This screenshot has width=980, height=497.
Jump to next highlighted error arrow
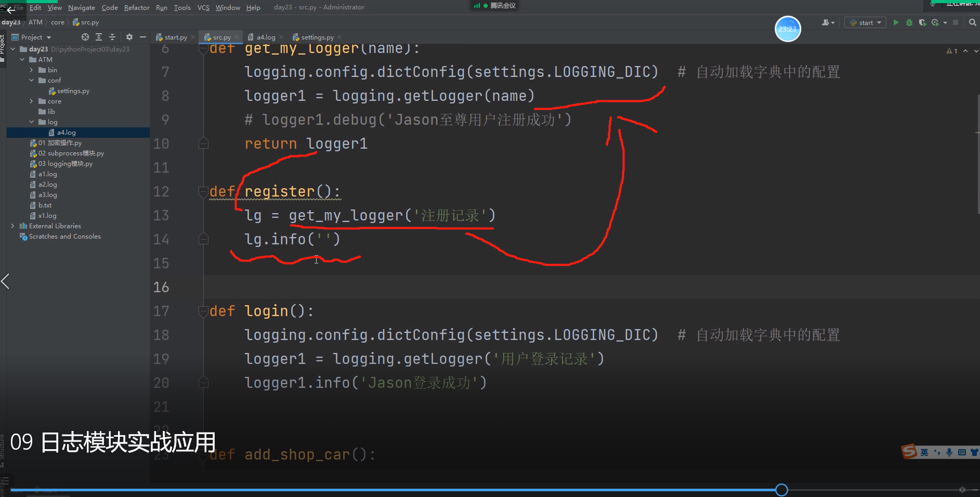(x=976, y=51)
